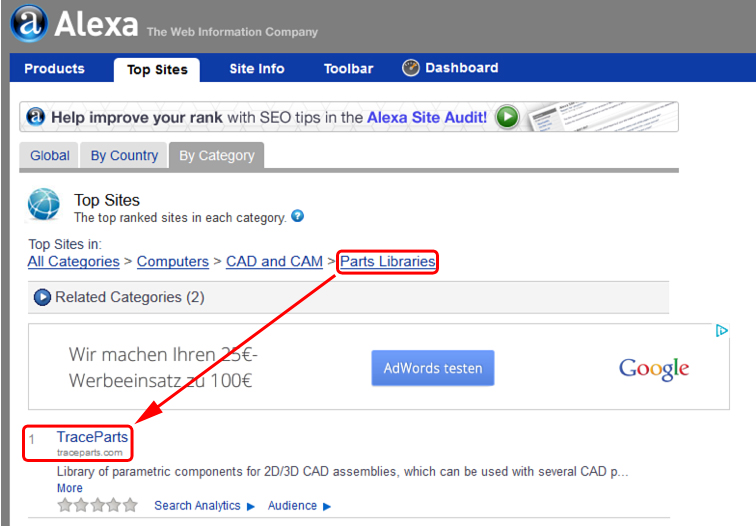
Task: Click the globe icon beside Top Sites
Action: [x=44, y=204]
